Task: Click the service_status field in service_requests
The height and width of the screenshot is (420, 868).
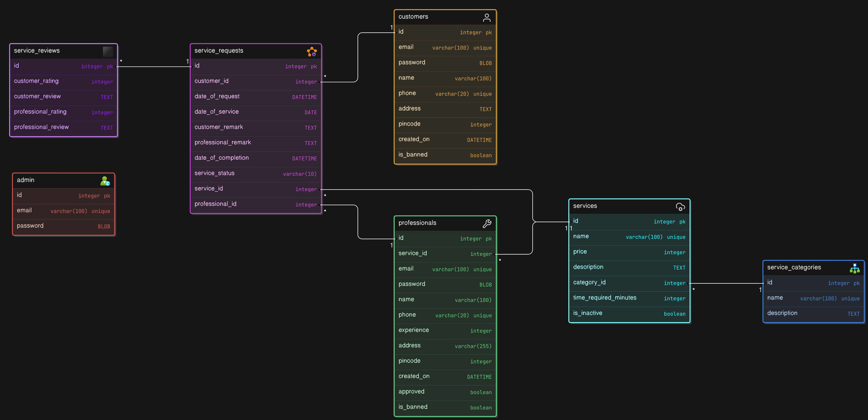Action: 255,173
